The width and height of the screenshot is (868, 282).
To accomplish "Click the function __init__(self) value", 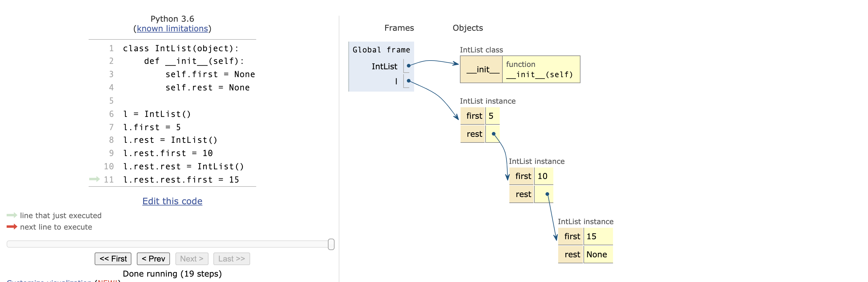I will (x=541, y=69).
